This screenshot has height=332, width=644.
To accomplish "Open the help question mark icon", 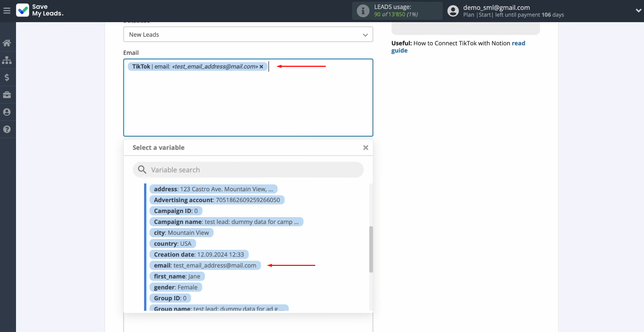I will click(7, 129).
